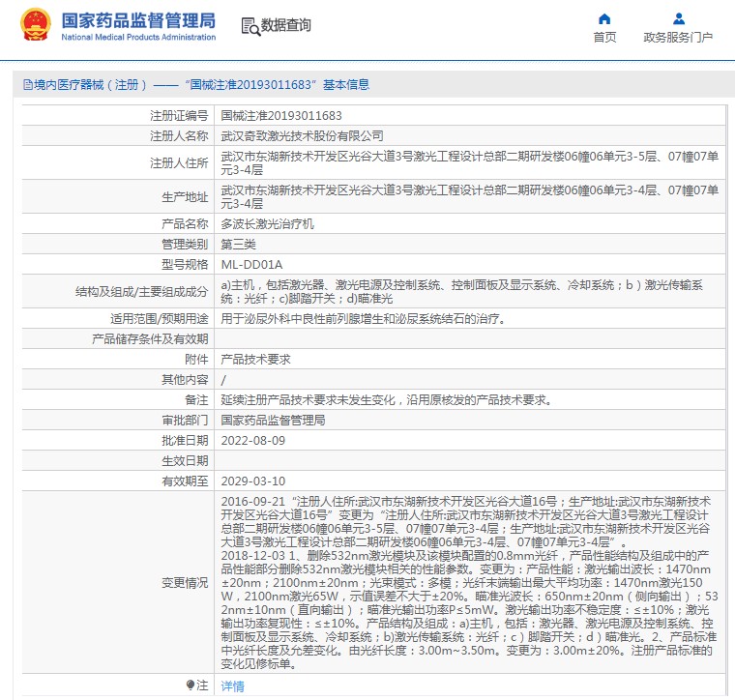
Task: Click the 备注 row label
Action: pos(196,400)
